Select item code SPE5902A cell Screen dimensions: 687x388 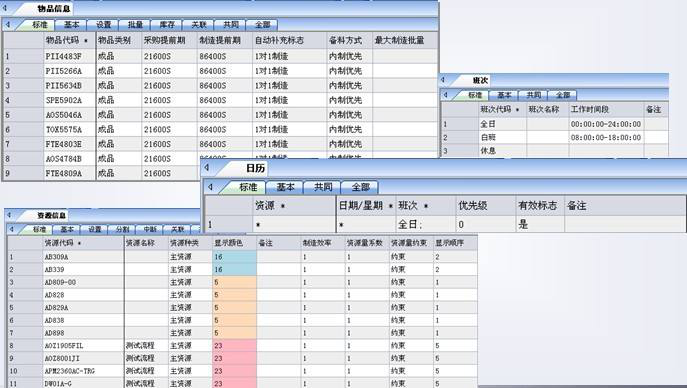[69, 100]
